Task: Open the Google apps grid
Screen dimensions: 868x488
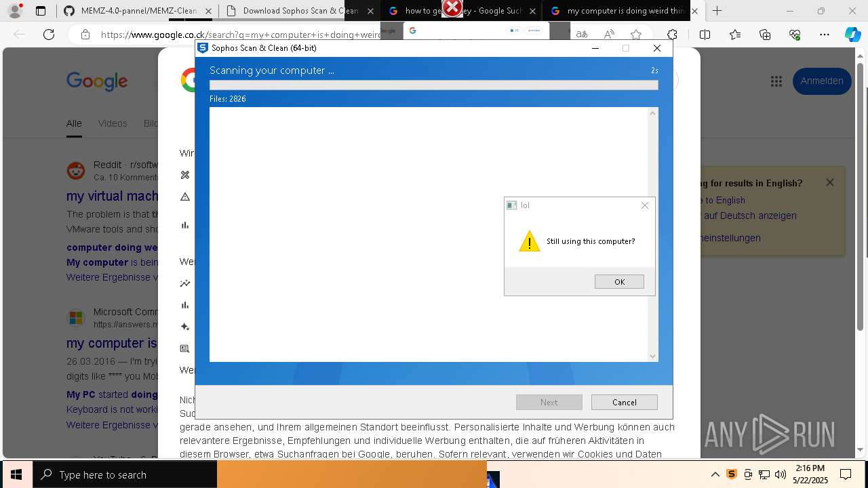Action: [776, 81]
